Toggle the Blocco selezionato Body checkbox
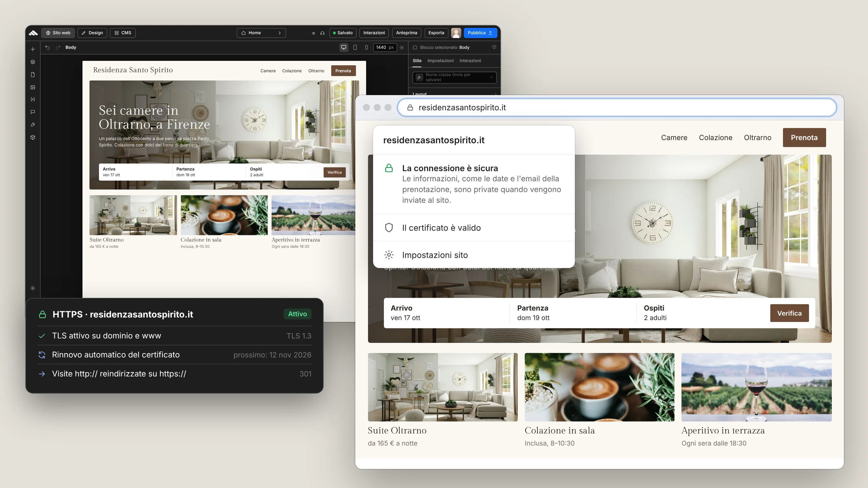 point(415,48)
